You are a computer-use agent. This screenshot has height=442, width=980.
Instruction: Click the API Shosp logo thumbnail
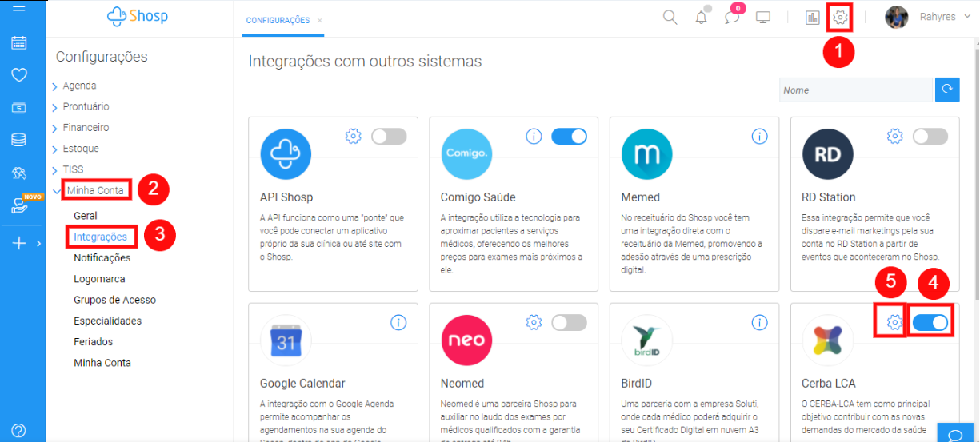[x=286, y=154]
